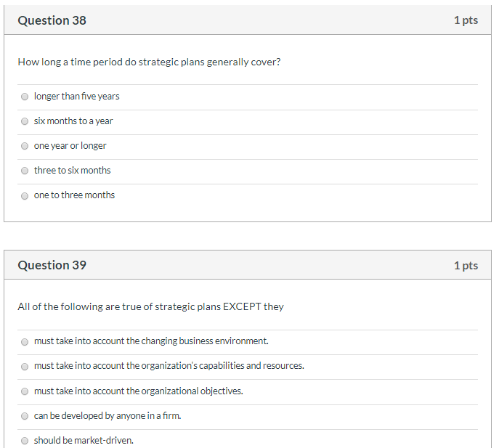Select the 'one to three months' radio button
Image resolution: width=499 pixels, height=448 pixels.
25,195
